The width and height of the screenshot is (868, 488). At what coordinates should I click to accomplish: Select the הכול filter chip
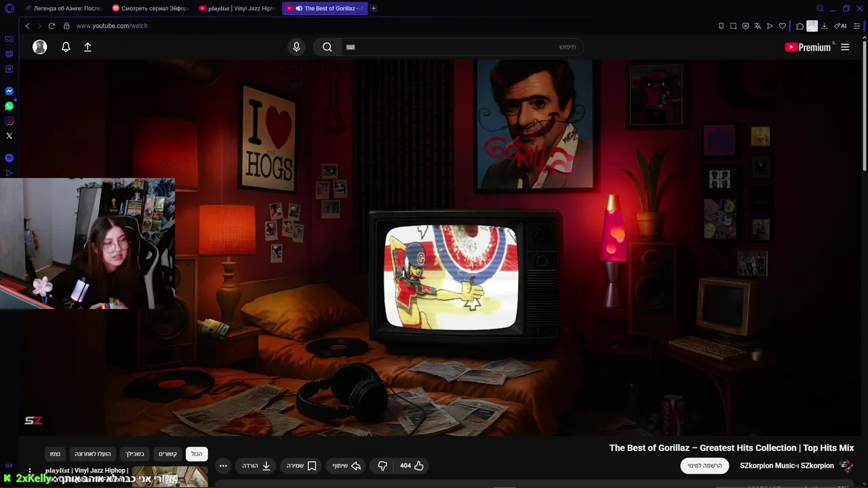pyautogui.click(x=197, y=453)
